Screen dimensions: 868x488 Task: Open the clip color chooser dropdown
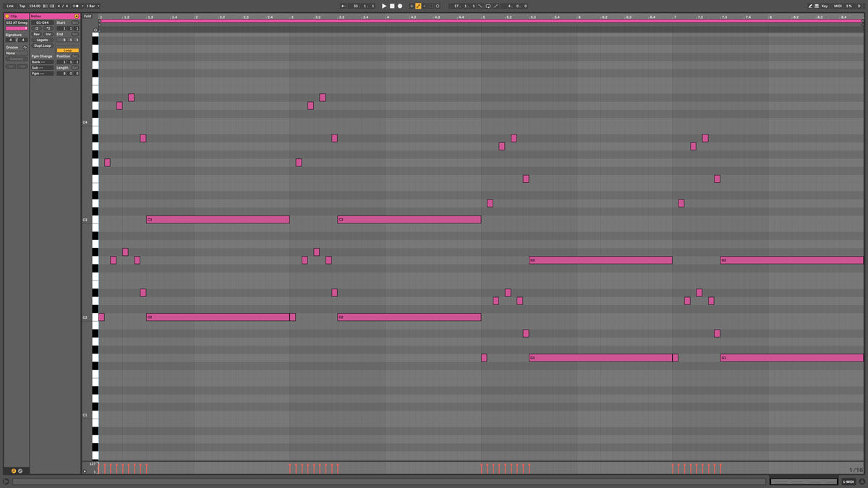click(x=16, y=28)
